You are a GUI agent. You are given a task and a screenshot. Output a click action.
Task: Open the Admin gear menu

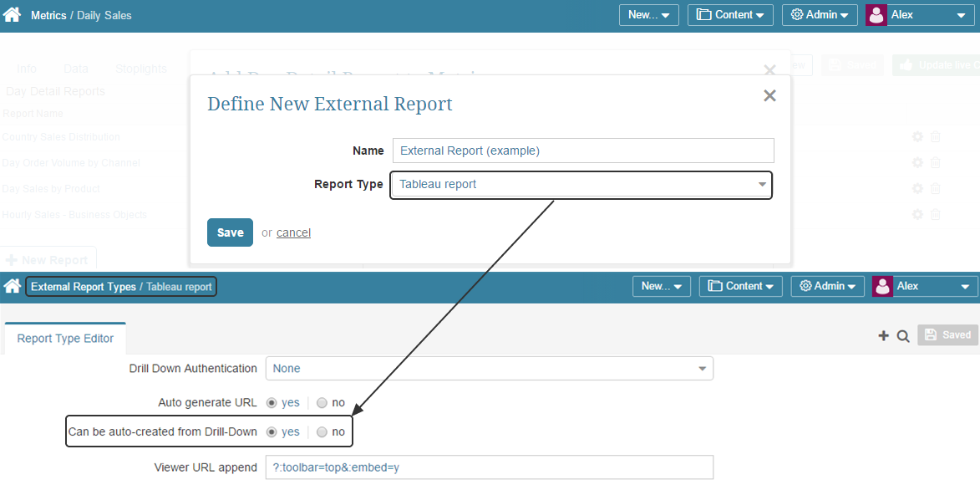click(x=819, y=14)
